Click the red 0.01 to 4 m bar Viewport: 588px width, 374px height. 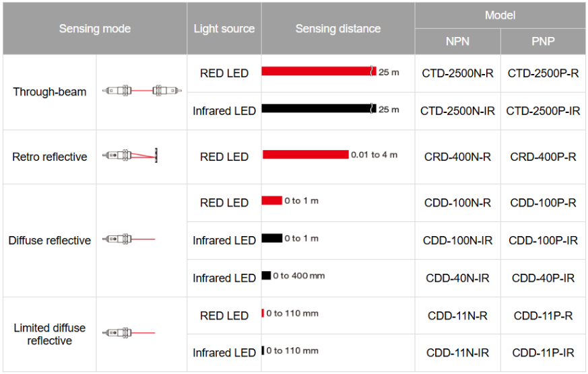305,155
